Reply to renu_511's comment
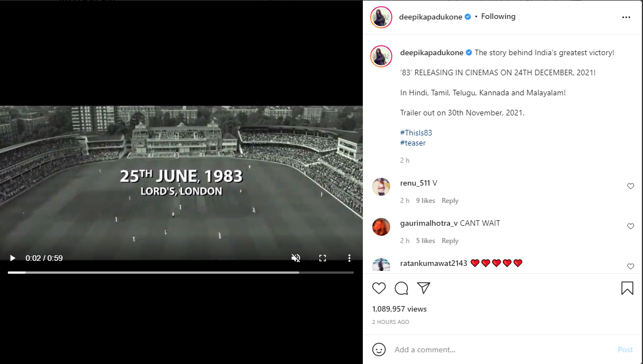 450,201
